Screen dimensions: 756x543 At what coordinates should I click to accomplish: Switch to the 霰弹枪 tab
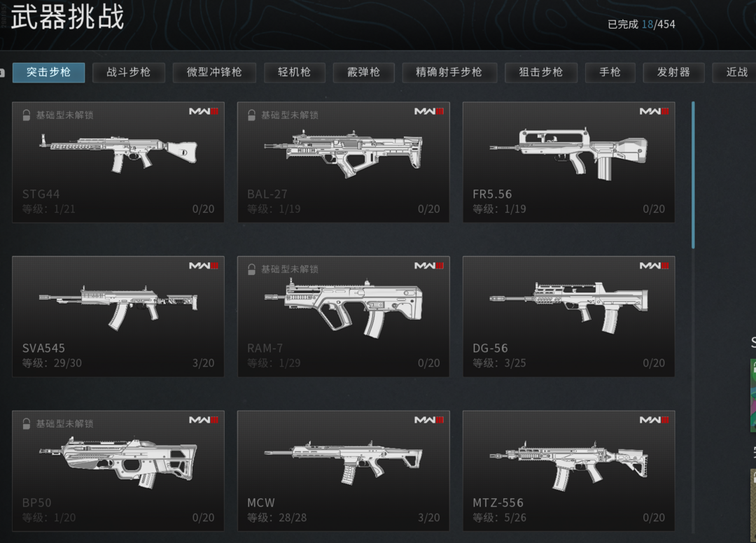(x=364, y=72)
